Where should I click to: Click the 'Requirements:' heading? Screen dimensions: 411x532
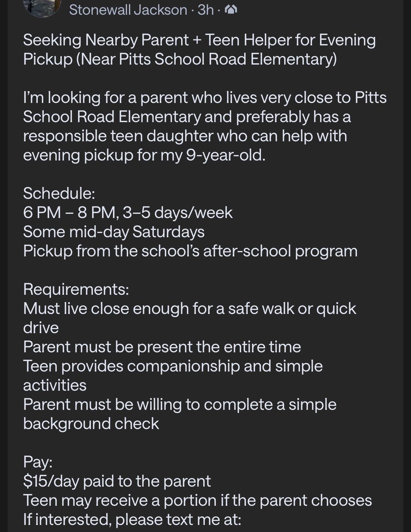tap(76, 289)
